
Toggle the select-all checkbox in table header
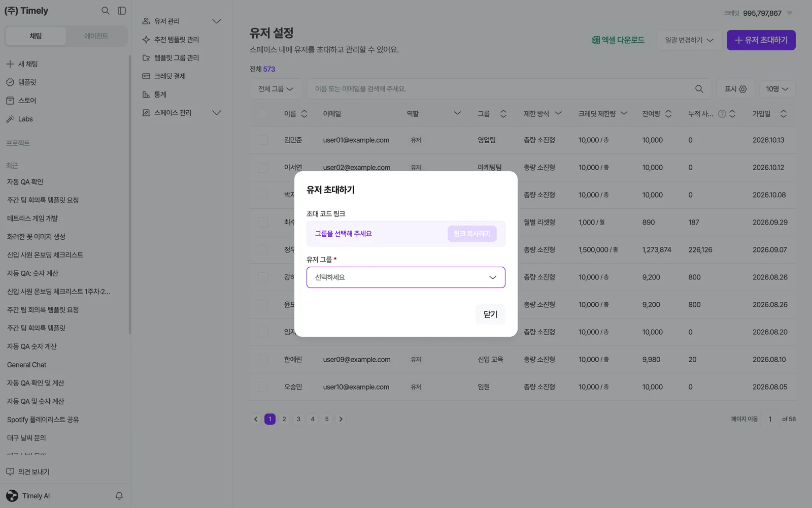pyautogui.click(x=263, y=114)
